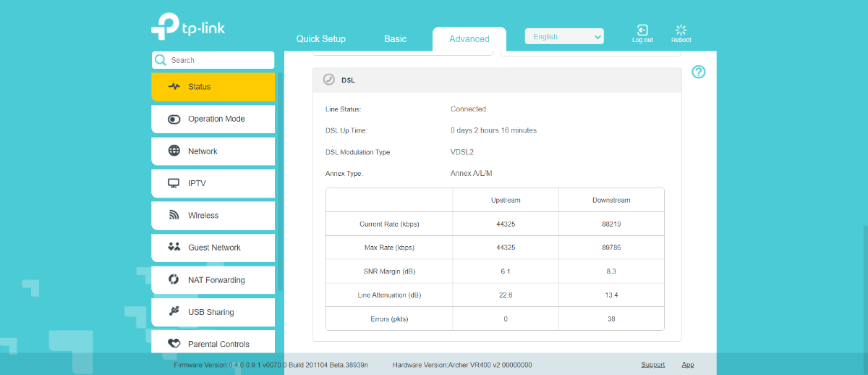Click the DSL section header icon
This screenshot has height=375, width=868.
click(329, 80)
